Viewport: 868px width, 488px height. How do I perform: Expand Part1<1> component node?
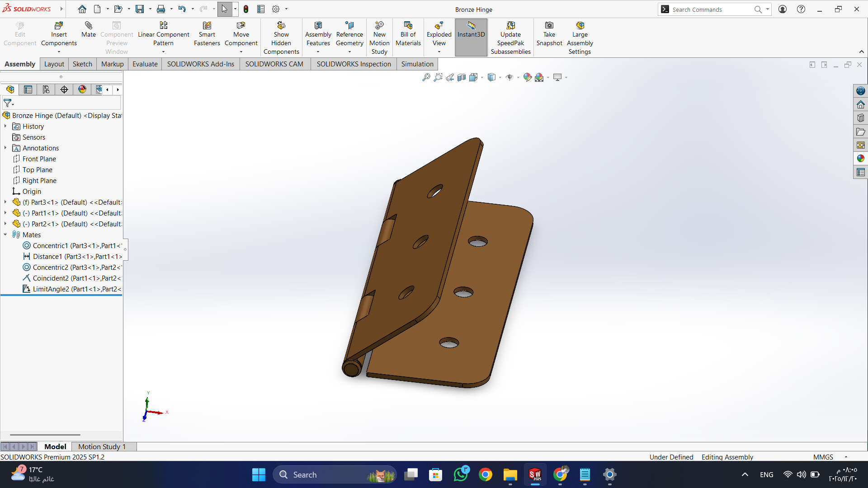[x=5, y=213]
